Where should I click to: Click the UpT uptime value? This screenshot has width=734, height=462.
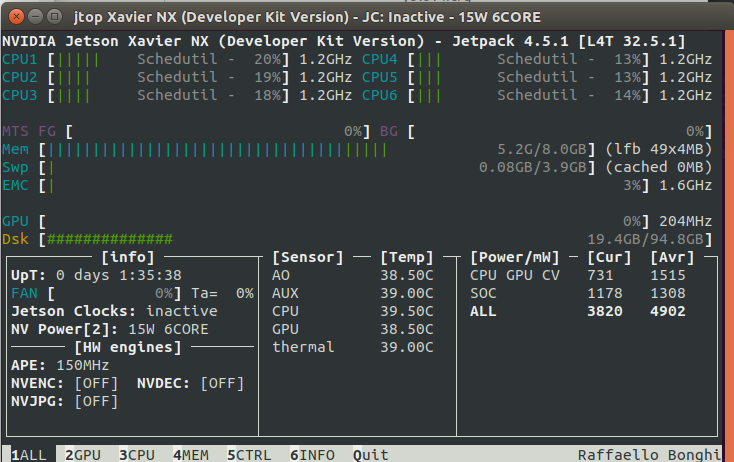(119, 275)
